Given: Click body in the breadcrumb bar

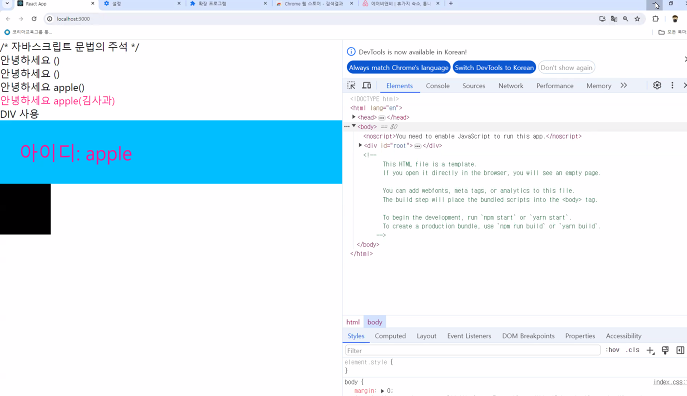Looking at the screenshot, I should tap(375, 322).
